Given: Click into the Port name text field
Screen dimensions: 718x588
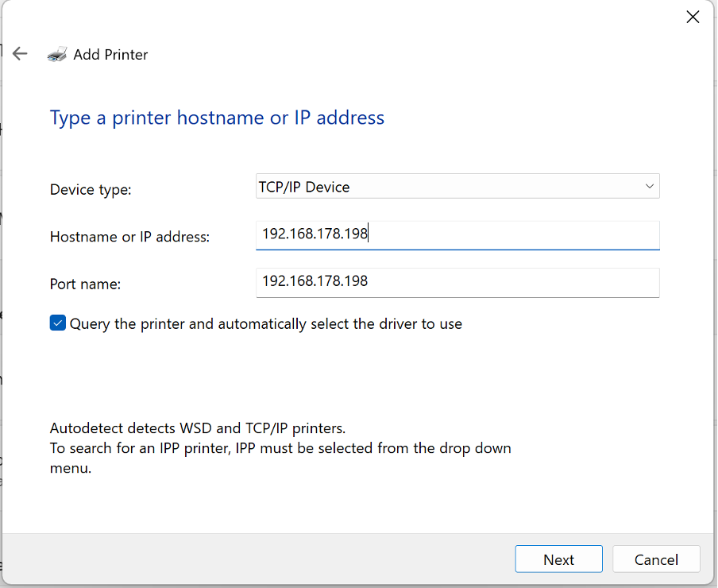Looking at the screenshot, I should pyautogui.click(x=457, y=283).
